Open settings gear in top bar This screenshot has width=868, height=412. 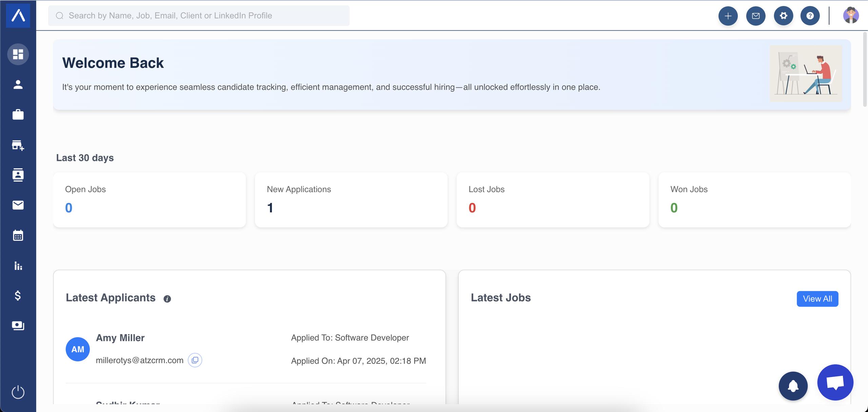click(783, 16)
